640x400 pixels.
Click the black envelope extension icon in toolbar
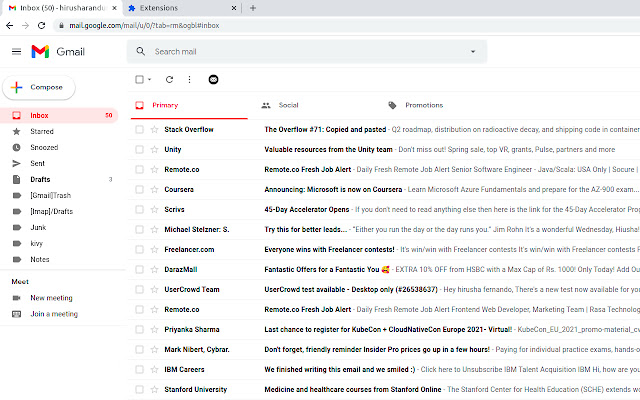pos(213,80)
